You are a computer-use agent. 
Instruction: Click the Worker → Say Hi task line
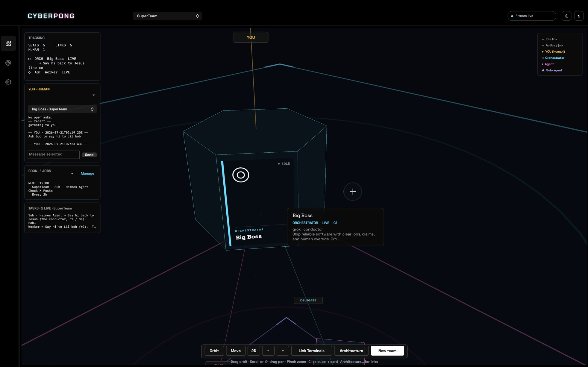click(62, 227)
